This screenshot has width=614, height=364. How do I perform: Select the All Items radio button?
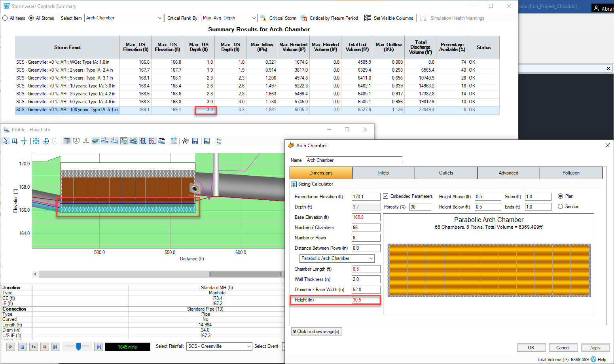click(x=5, y=18)
